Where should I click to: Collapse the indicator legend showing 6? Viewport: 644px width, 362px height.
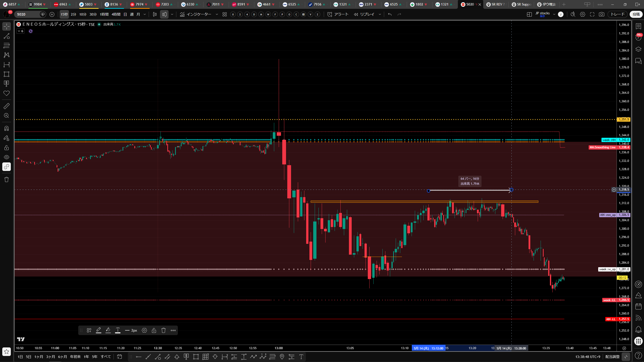[20, 31]
